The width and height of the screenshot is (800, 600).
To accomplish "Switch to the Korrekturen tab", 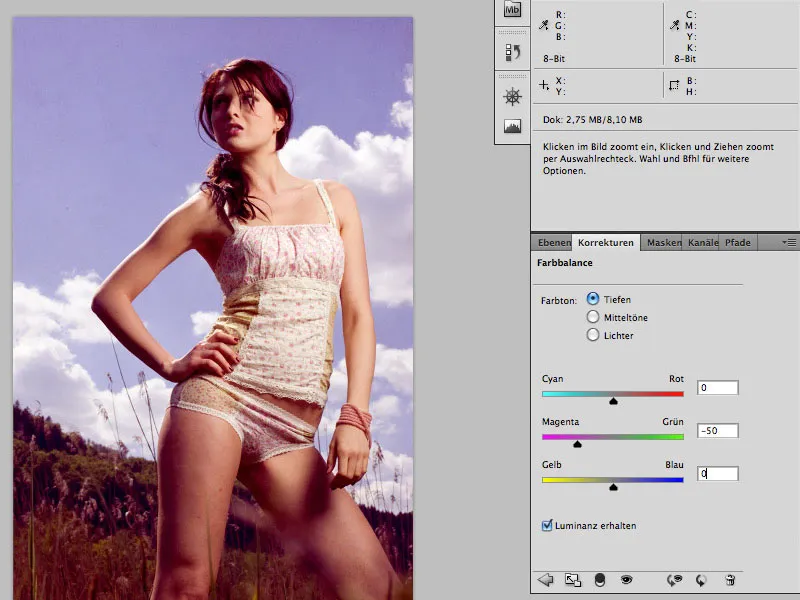I will (x=606, y=243).
